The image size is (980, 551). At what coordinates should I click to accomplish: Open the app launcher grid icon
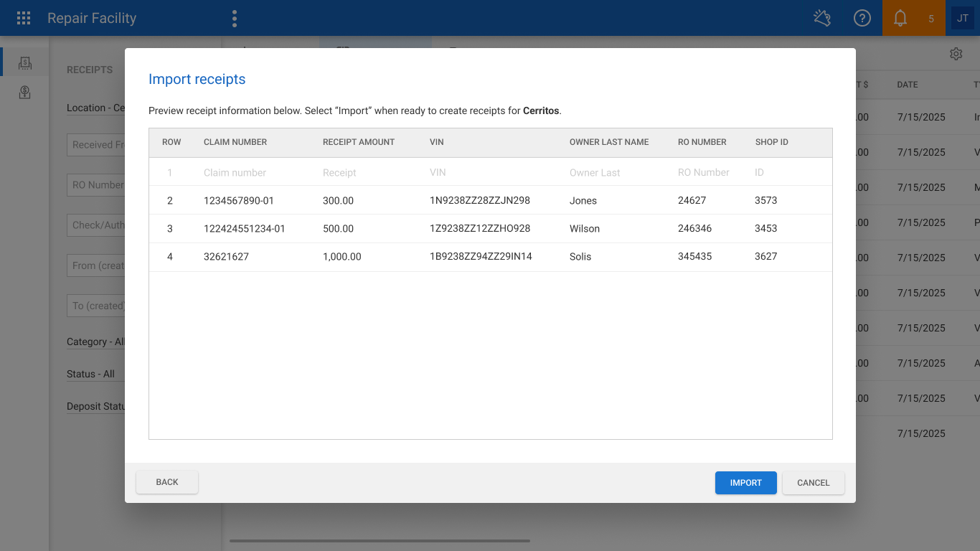(24, 18)
